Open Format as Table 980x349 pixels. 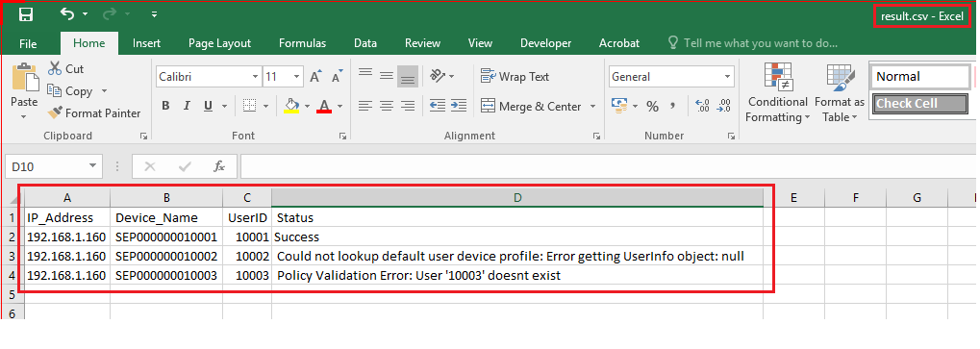click(x=840, y=92)
